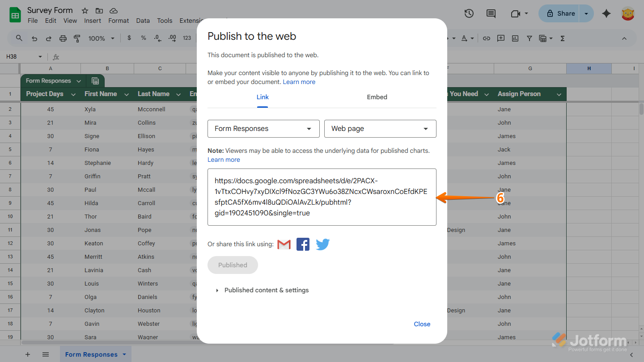Redo the last action
644x362 pixels.
click(48, 38)
